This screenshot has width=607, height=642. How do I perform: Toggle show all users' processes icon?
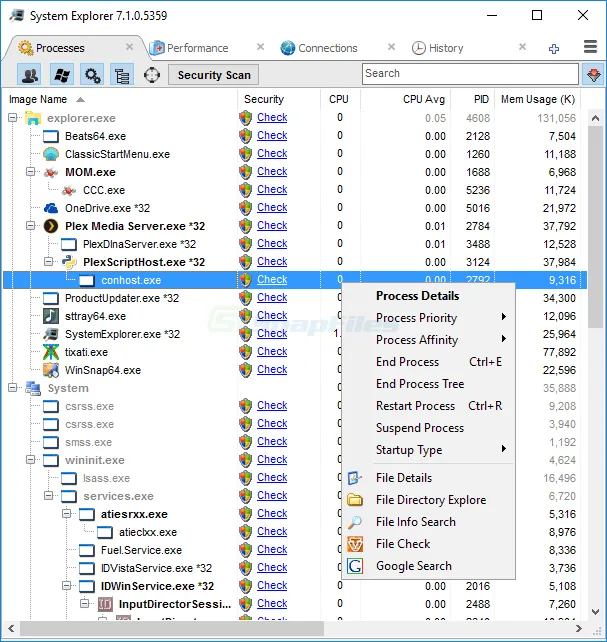[29, 75]
